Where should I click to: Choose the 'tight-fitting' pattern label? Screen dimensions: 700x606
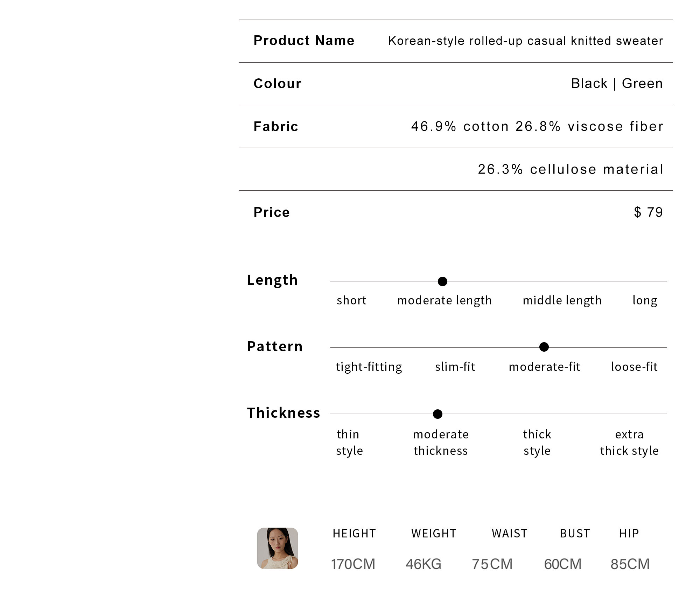click(x=369, y=367)
